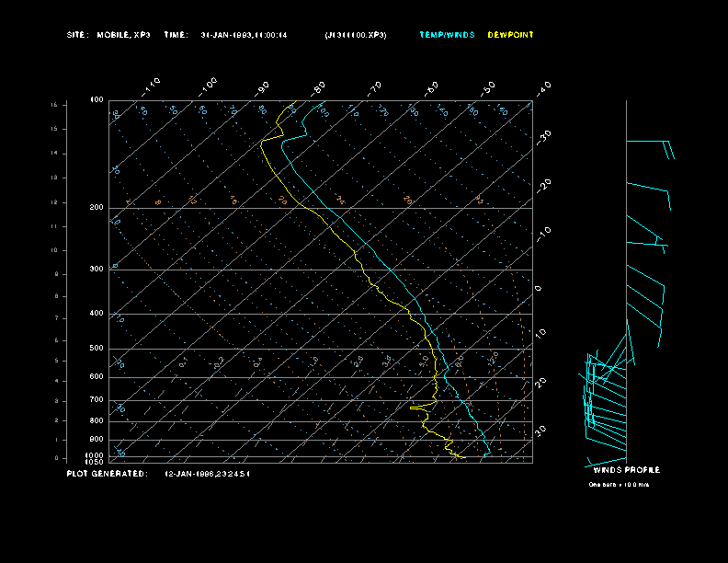Select the file name in parentheses ending .XP3
The height and width of the screenshot is (563, 728).
pos(356,35)
